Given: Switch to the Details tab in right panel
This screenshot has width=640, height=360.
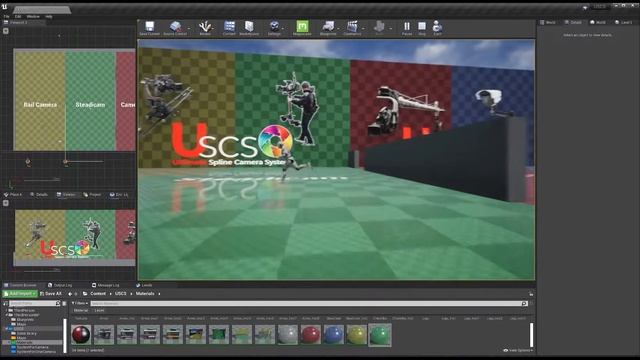Looking at the screenshot, I should [x=573, y=22].
